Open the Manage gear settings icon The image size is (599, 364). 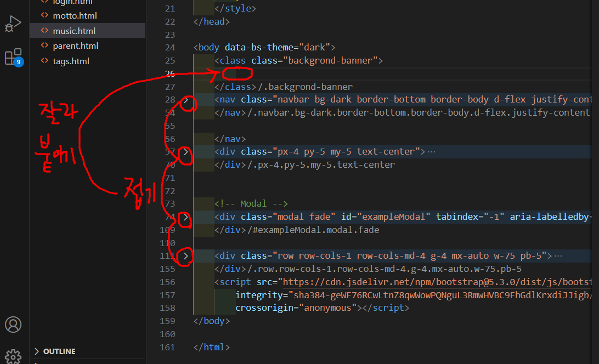[x=13, y=357]
